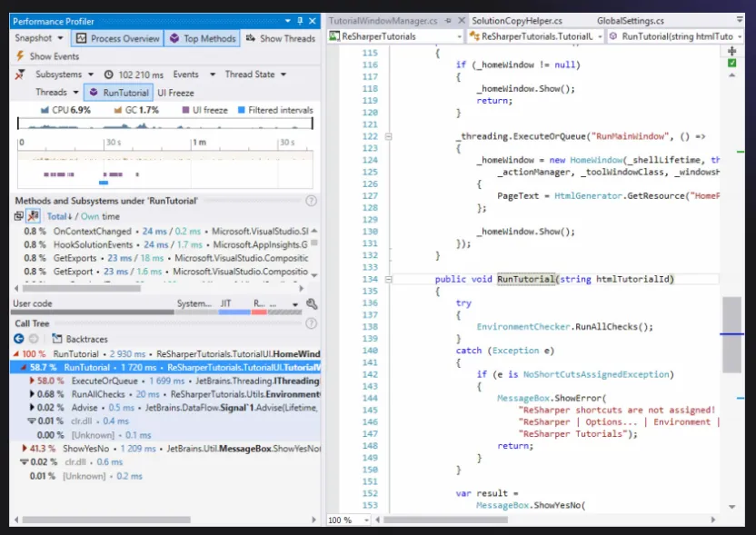Open the ReSharperTutorials project dropdown
This screenshot has width=756, height=535.
395,36
